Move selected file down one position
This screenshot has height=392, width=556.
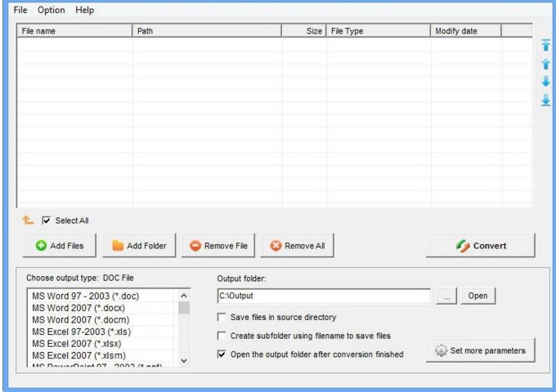click(545, 81)
